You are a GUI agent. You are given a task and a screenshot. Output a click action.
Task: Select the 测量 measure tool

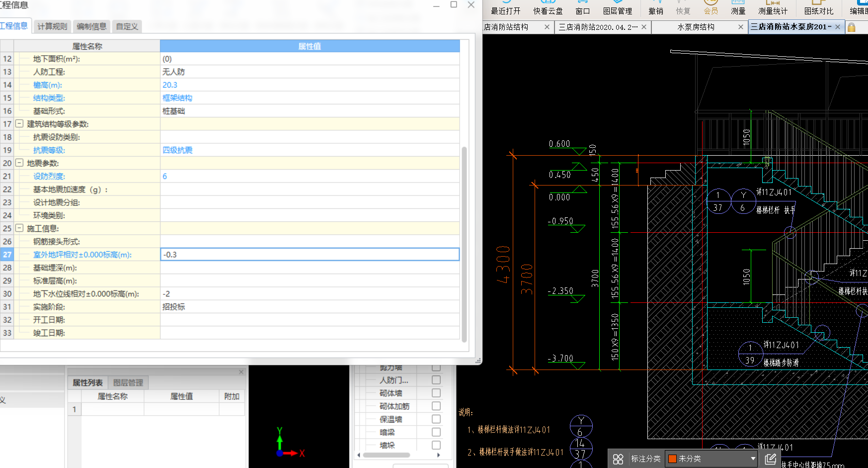tap(738, 8)
